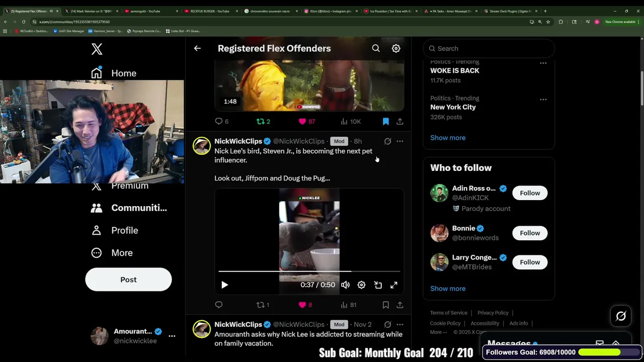Undo repost on the post with 2 reposts

(x=263, y=121)
